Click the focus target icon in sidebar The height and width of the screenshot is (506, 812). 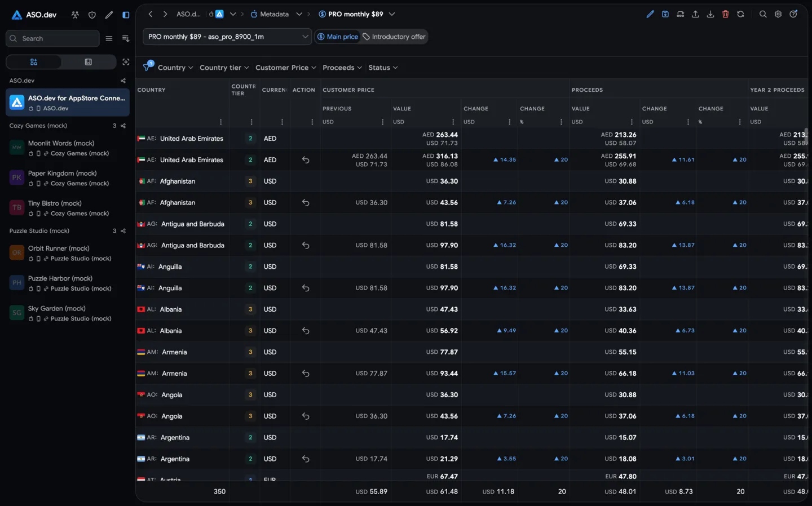pos(126,62)
